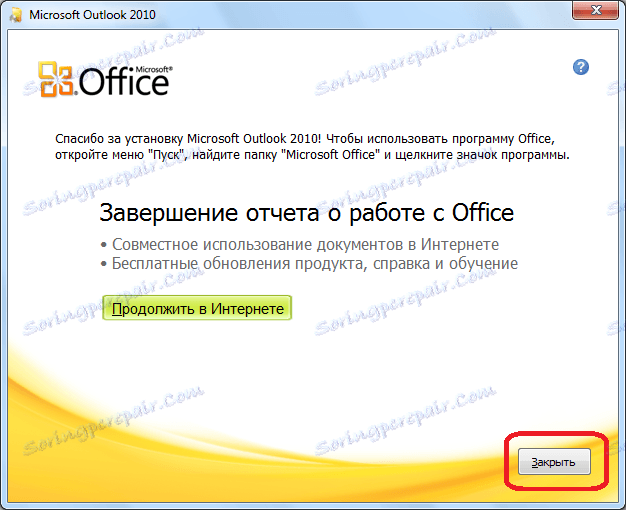
Task: Open the blue help question mark icon
Action: (581, 67)
